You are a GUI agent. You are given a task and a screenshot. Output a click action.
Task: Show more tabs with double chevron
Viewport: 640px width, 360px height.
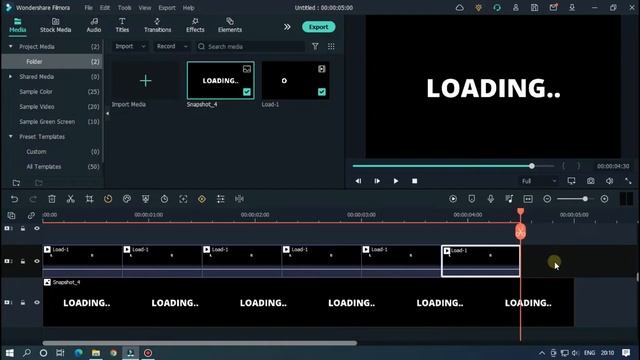pyautogui.click(x=287, y=27)
